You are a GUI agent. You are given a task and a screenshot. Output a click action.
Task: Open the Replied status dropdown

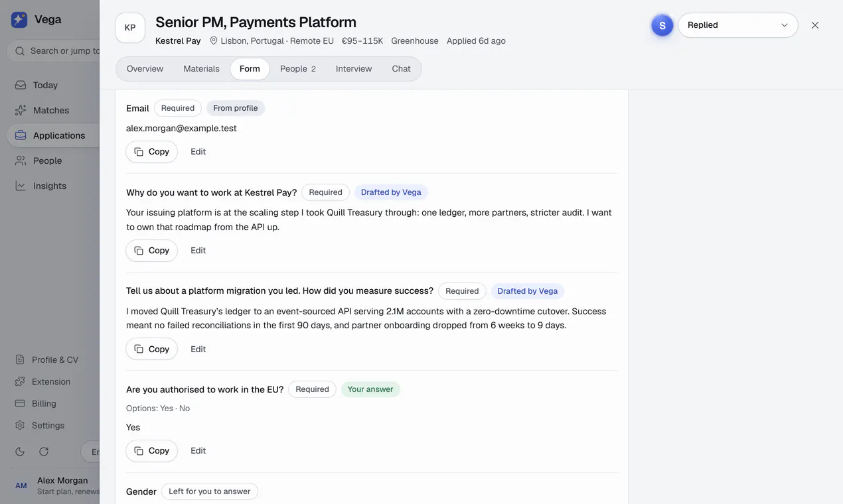pos(738,25)
